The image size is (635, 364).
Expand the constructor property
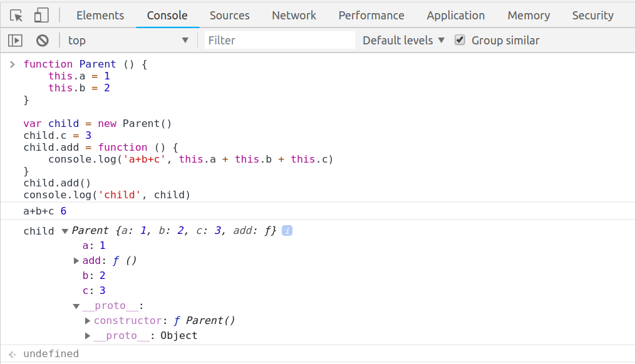tap(88, 321)
